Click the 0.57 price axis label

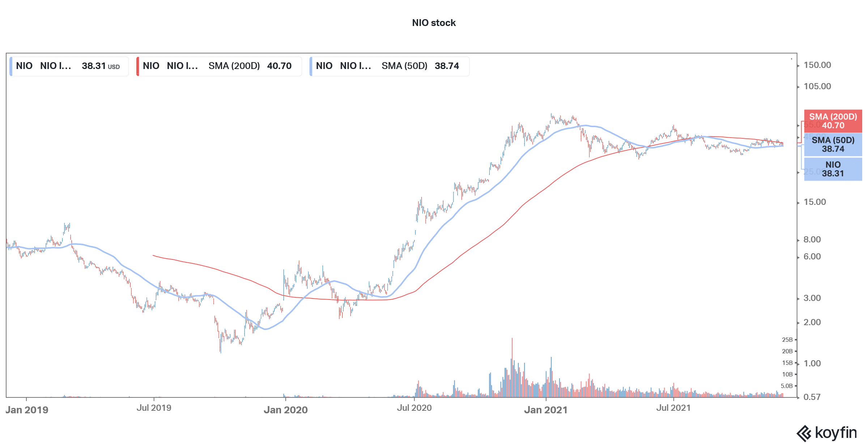click(x=812, y=397)
